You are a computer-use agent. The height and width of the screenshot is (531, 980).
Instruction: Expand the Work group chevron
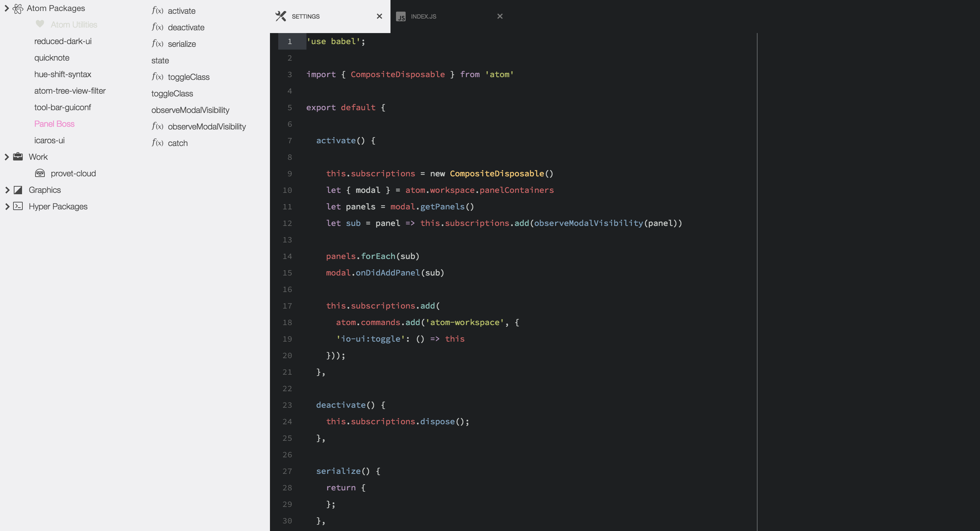tap(7, 157)
